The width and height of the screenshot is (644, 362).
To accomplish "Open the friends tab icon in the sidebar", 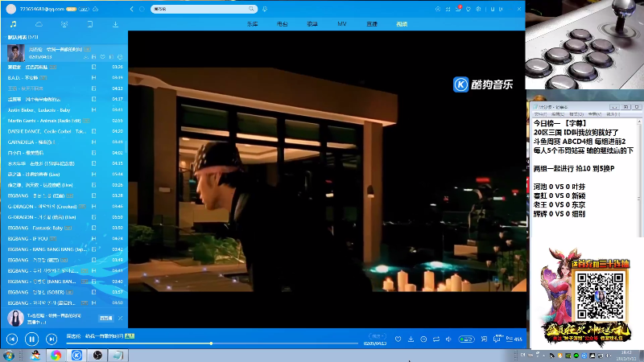I will [x=64, y=24].
